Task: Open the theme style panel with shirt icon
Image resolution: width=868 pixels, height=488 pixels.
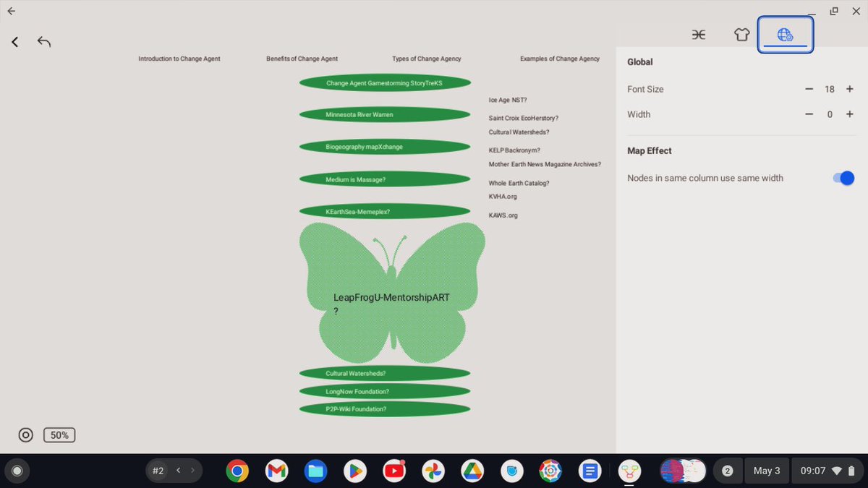Action: pos(742,34)
